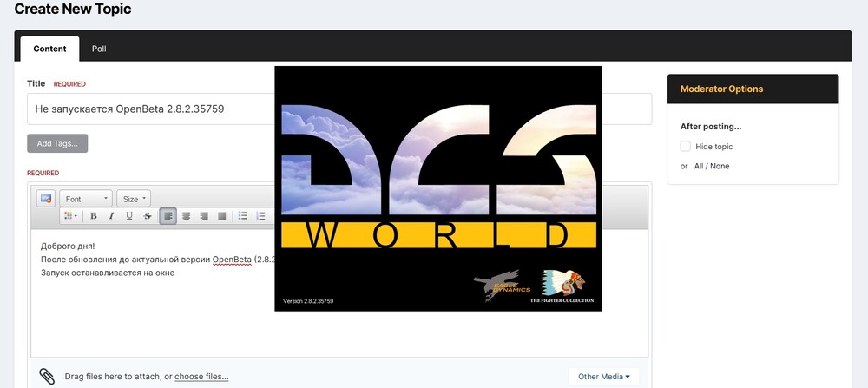Click the paperclip attachment icon
Screen dimensions: 868x388
pyautogui.click(x=47, y=377)
